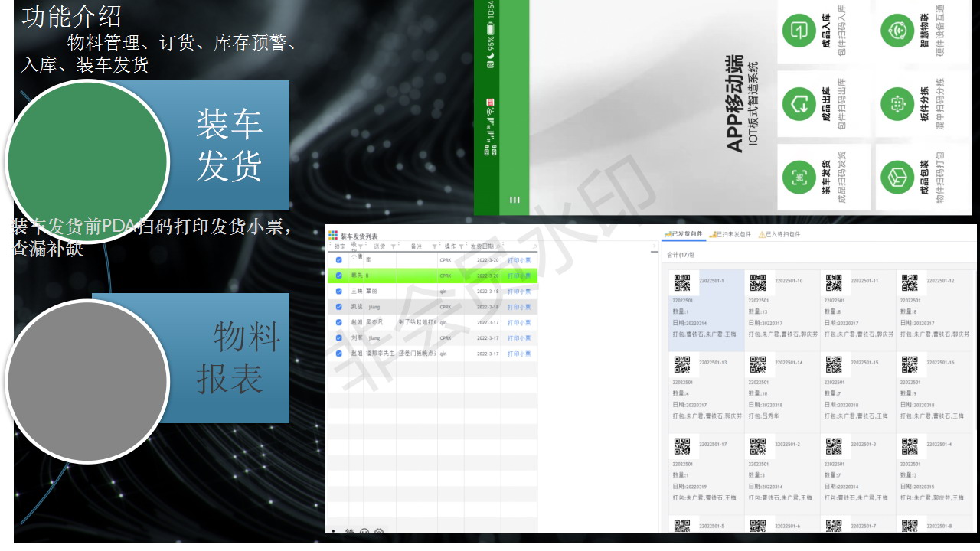
Task: Tap the 成品入库 green icon in the app
Action: 798,31
